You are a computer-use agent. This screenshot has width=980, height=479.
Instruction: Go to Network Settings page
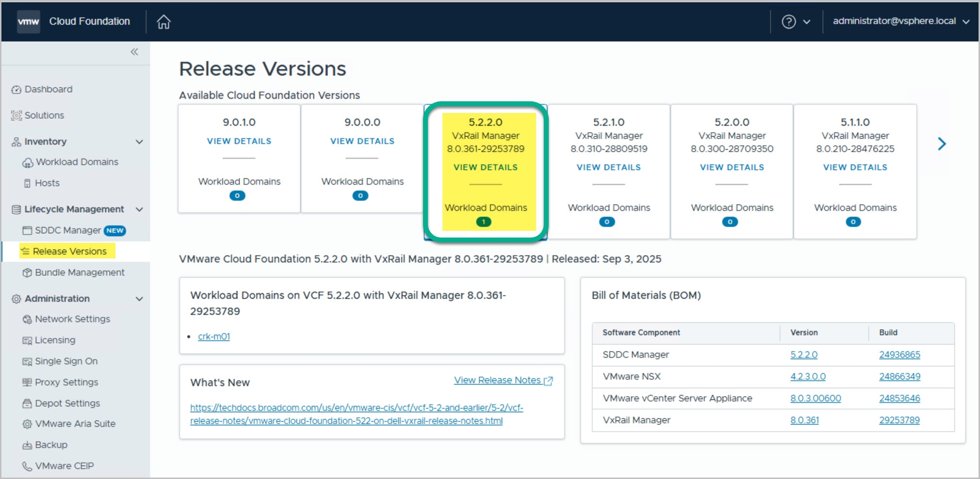(72, 319)
